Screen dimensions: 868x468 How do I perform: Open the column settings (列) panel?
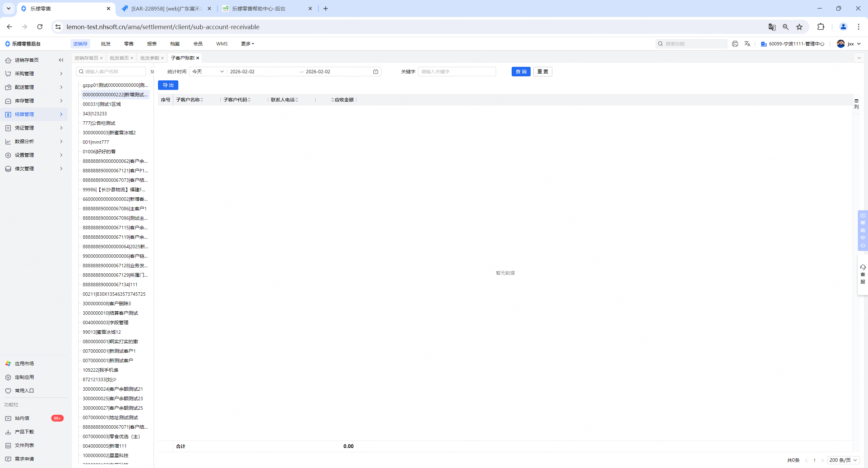pos(856,104)
